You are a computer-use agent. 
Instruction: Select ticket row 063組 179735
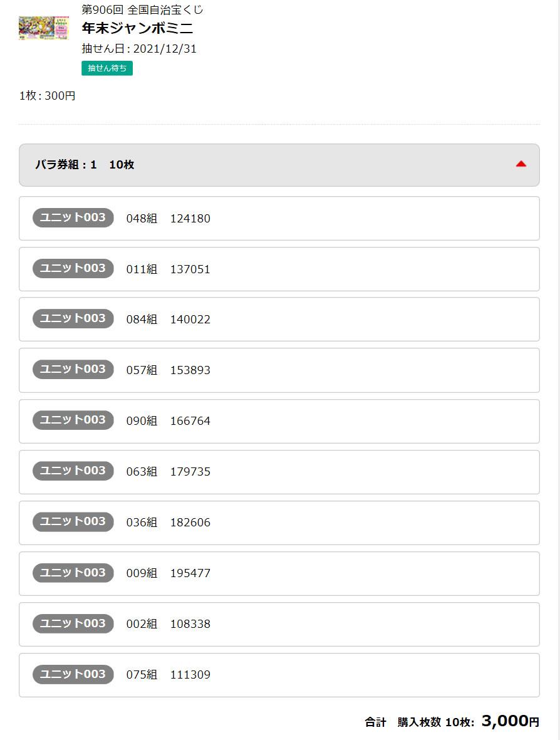(279, 472)
